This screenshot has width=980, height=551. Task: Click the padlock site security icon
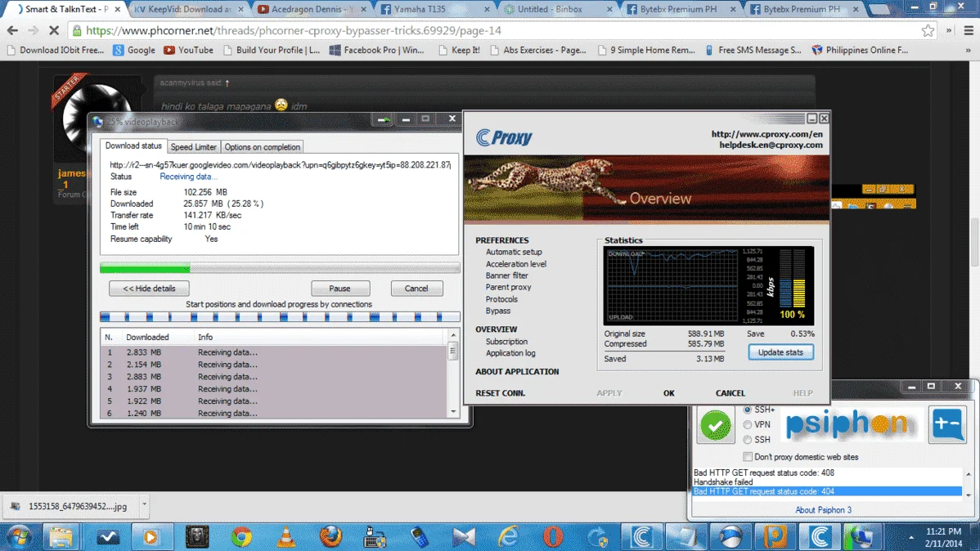click(77, 30)
